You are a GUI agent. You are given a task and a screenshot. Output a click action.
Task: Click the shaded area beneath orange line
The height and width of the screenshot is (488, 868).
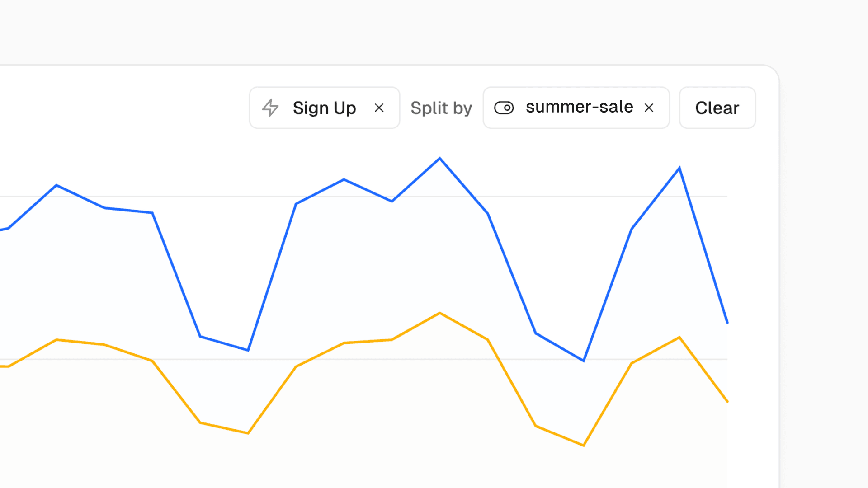(x=362, y=429)
